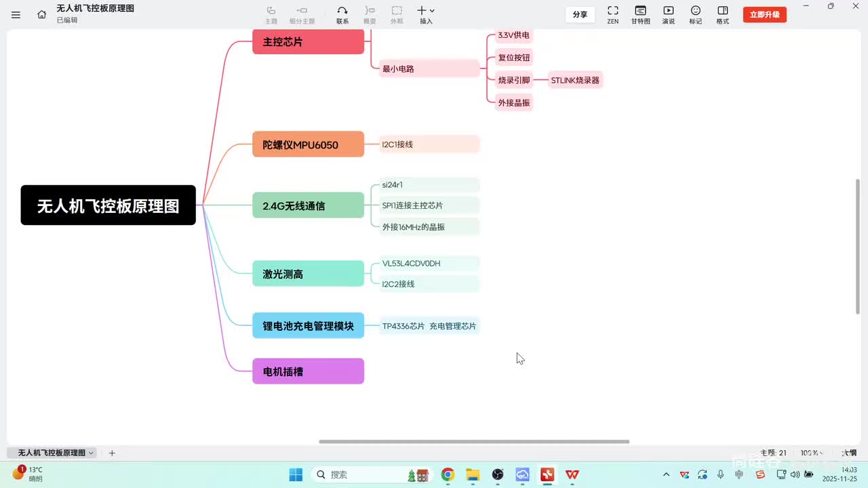
Task: Click the 概要 summary tool
Action: point(370,14)
